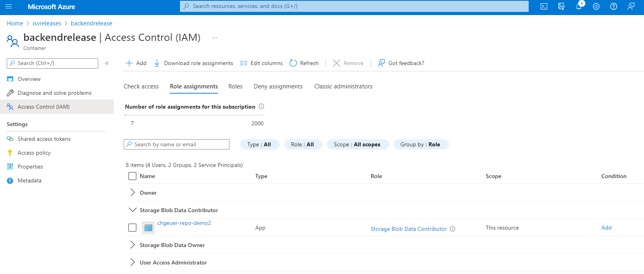The image size is (644, 274).
Task: Open the notifications bell
Action: click(x=579, y=6)
